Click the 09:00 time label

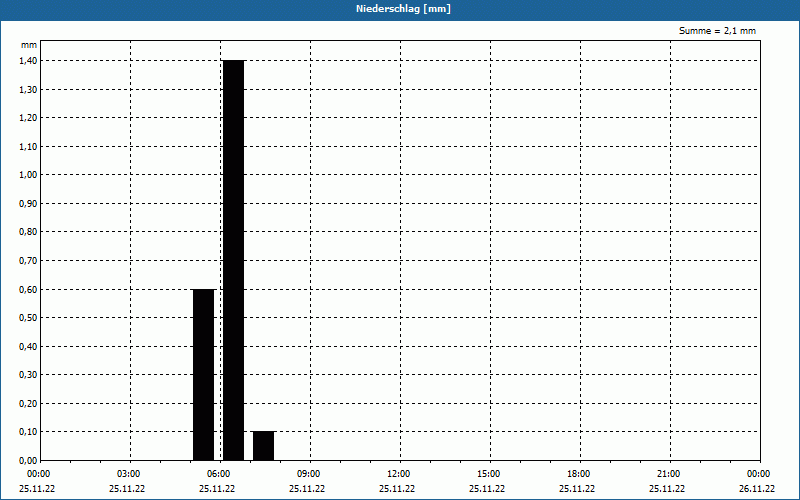click(309, 474)
